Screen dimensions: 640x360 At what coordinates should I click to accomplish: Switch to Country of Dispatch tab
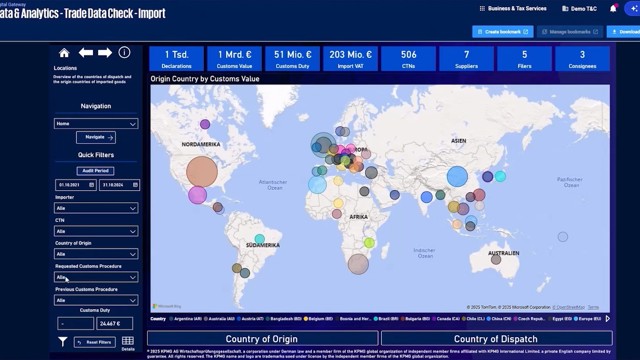click(496, 339)
